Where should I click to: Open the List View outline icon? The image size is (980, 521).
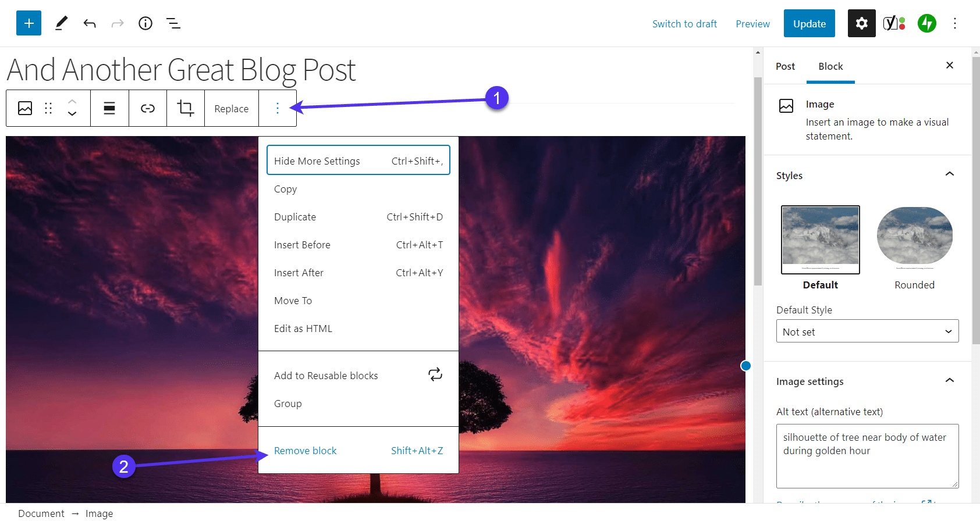(173, 23)
